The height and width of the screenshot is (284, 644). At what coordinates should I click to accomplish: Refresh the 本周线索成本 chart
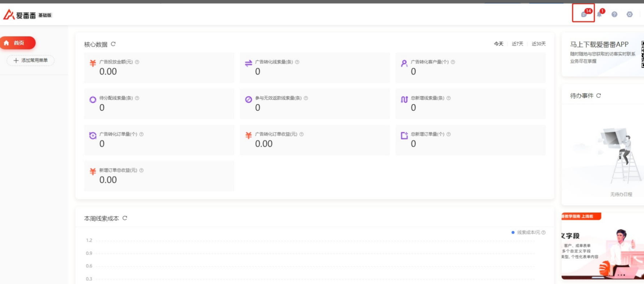(x=125, y=218)
